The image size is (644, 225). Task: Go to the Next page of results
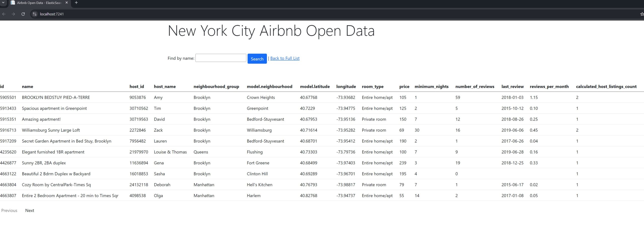(29, 210)
